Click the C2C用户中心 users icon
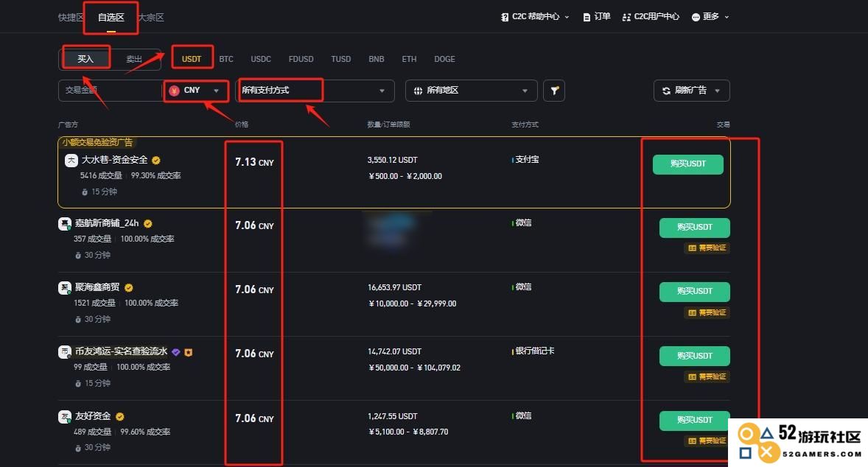868x467 pixels. pos(626,17)
